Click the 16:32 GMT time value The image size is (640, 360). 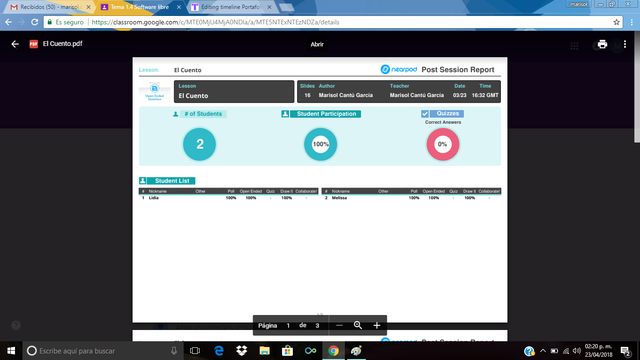tap(485, 95)
